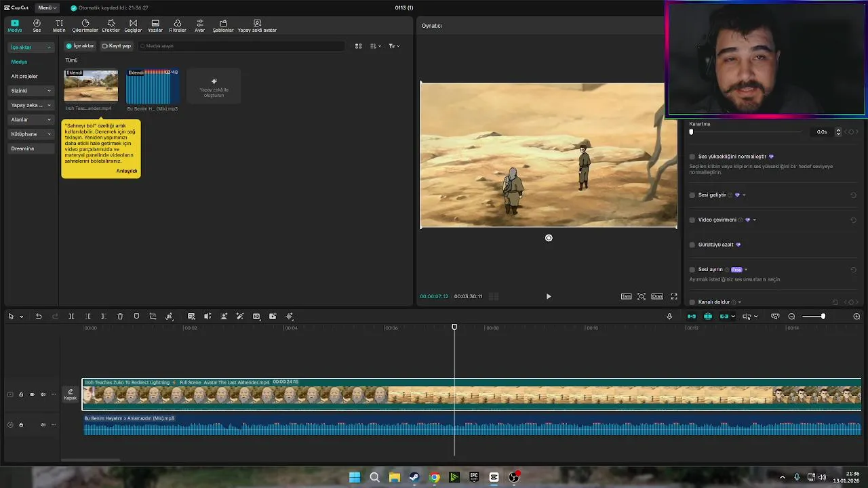868x488 pixels.
Task: Mute the video track audio
Action: [43, 394]
